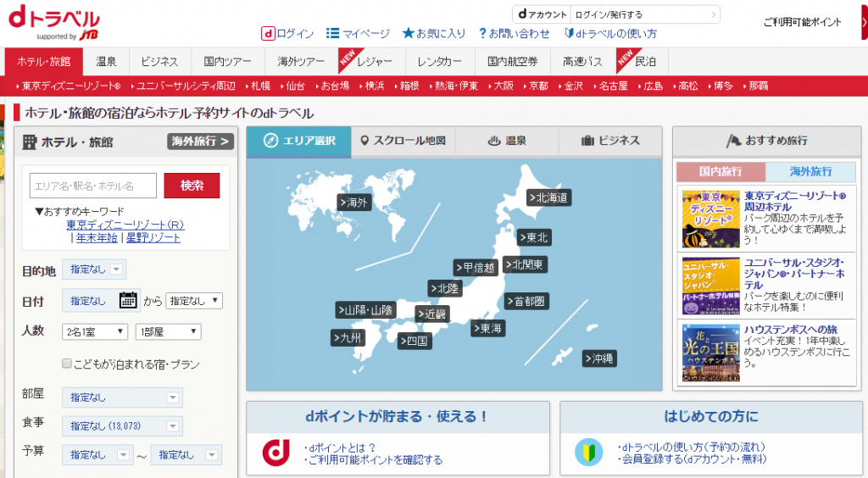
Task: Select the 民泊 navigation tab
Action: [643, 61]
